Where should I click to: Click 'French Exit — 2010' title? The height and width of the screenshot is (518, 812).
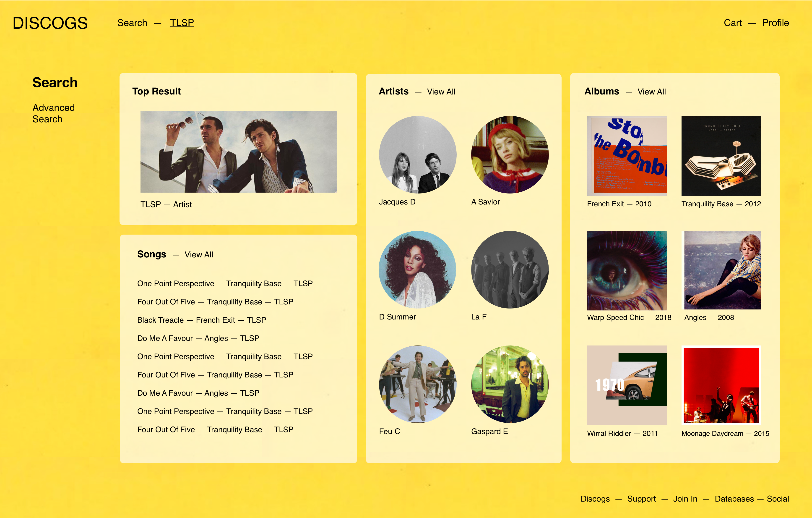click(619, 204)
